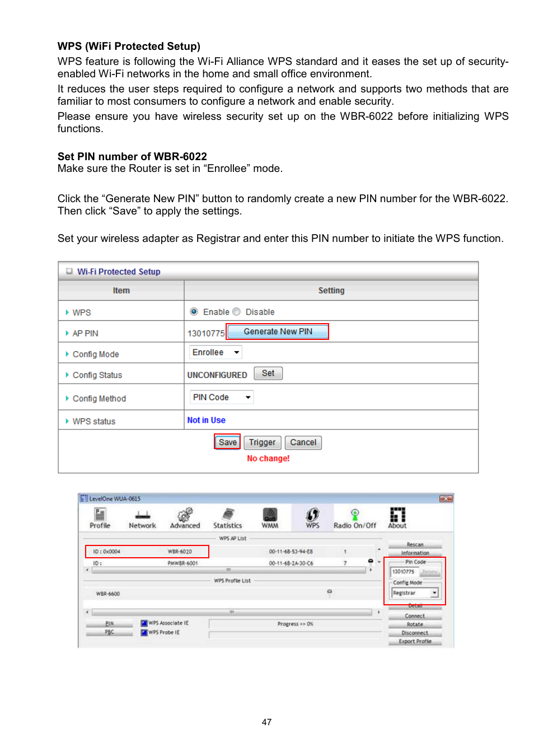Click the UNCONFIGURED status text
This screenshot has width=534, height=756.
point(217,375)
